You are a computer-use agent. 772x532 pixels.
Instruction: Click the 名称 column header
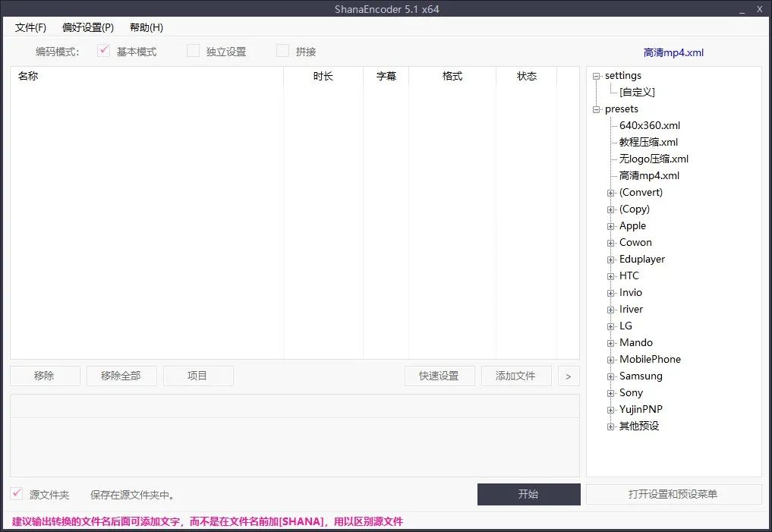click(x=28, y=76)
